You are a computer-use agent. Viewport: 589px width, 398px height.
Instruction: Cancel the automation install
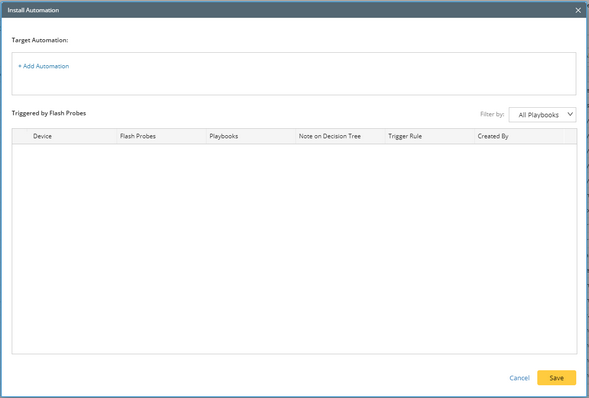[520, 378]
